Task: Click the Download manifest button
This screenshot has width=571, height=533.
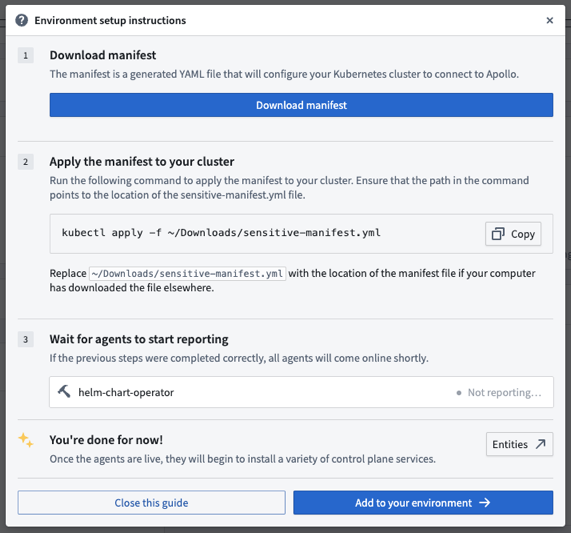Action: [x=301, y=105]
